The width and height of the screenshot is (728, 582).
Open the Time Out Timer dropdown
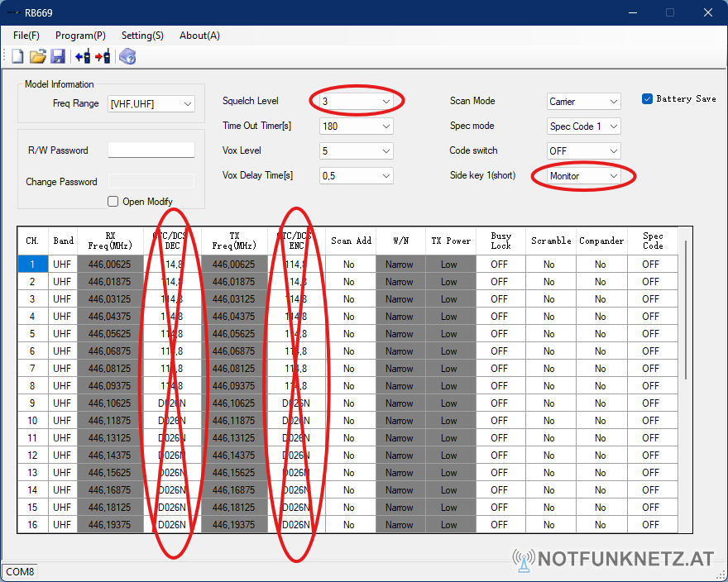pyautogui.click(x=356, y=126)
